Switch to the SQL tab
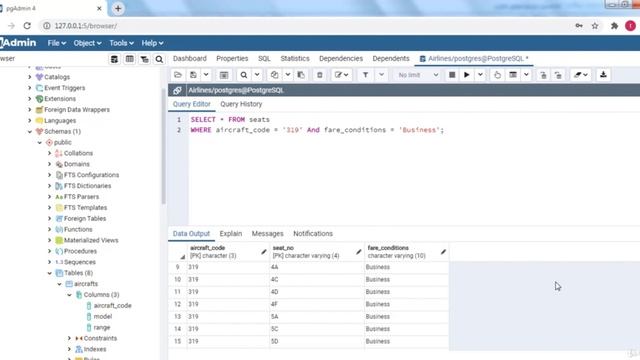Image resolution: width=640 pixels, height=360 pixels. pos(264,58)
